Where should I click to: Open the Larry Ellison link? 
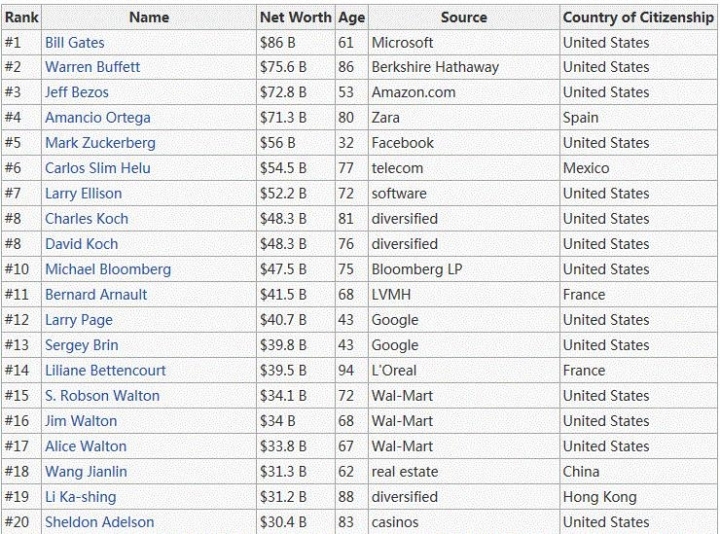point(83,194)
